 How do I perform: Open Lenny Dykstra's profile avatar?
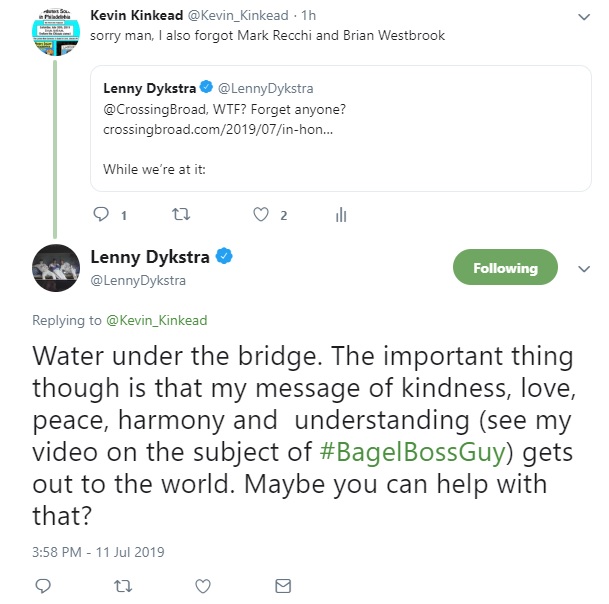tap(56, 267)
